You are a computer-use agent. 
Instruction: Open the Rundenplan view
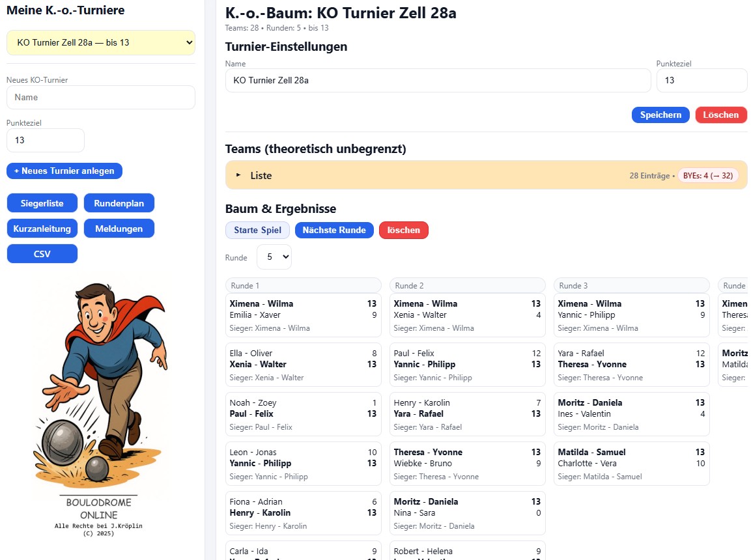pyautogui.click(x=119, y=203)
